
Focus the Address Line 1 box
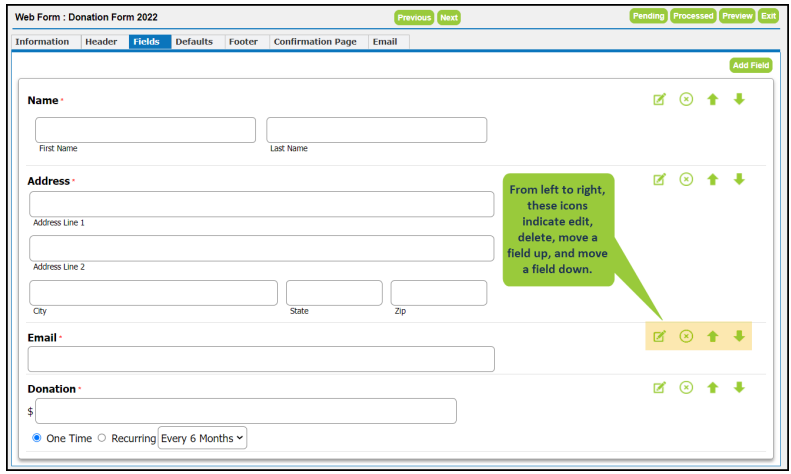261,204
